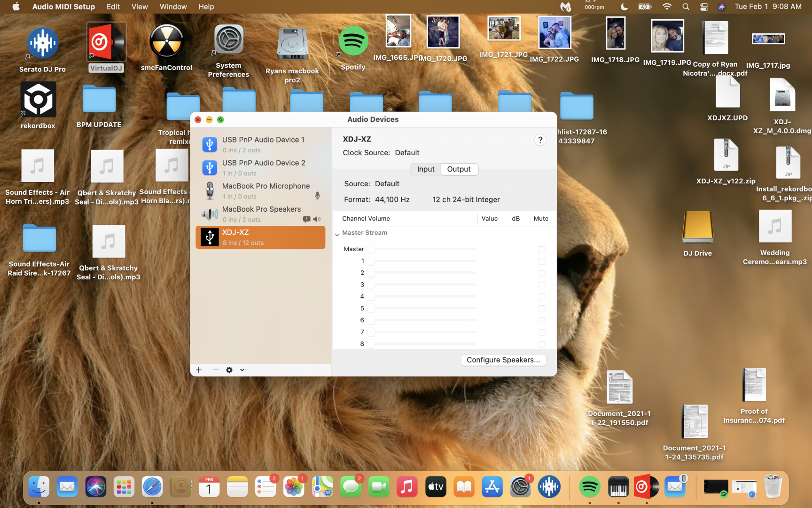Click the minus button to remove a device
The width and height of the screenshot is (812, 508).
click(216, 370)
